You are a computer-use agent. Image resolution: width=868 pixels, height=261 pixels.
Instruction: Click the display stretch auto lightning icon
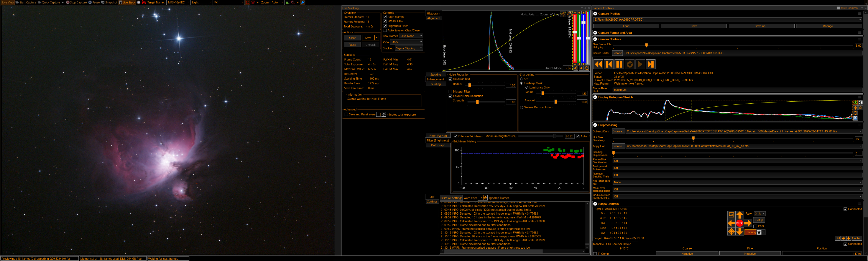point(855,108)
